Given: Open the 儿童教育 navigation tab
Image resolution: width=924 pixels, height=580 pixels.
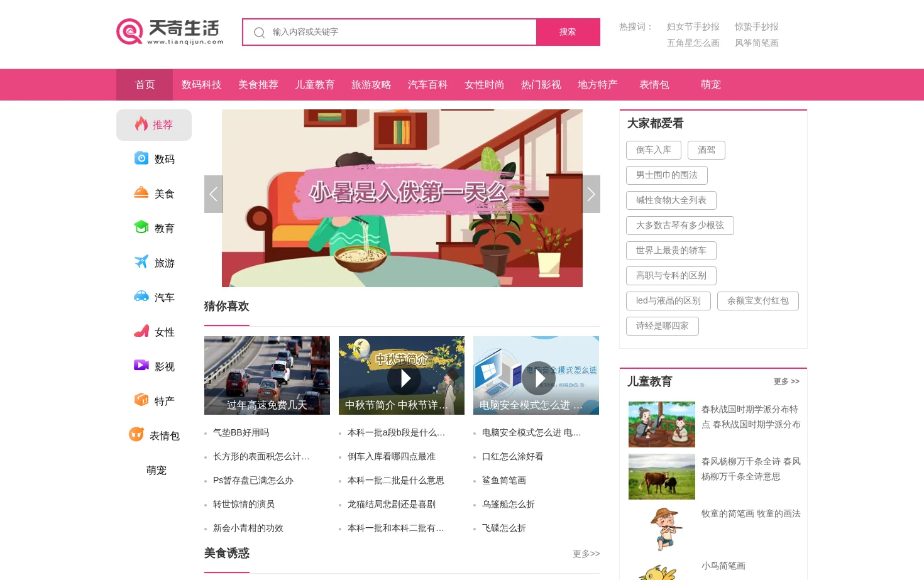Looking at the screenshot, I should pos(314,85).
